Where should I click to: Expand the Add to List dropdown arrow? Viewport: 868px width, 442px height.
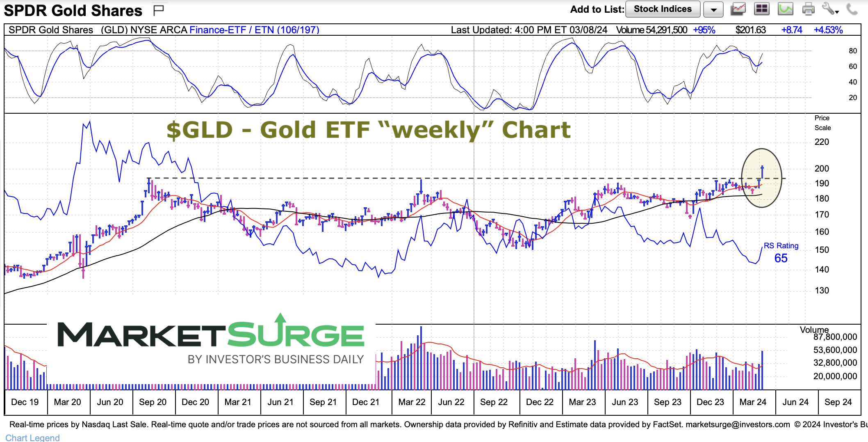713,9
